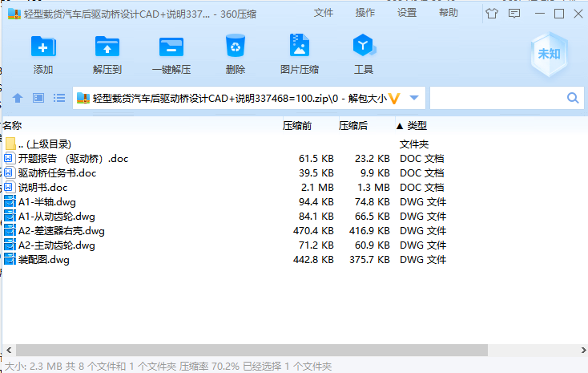Image resolution: width=588 pixels, height=373 pixels.
Task: Select file name 装配图.dwg
Action: tap(44, 260)
